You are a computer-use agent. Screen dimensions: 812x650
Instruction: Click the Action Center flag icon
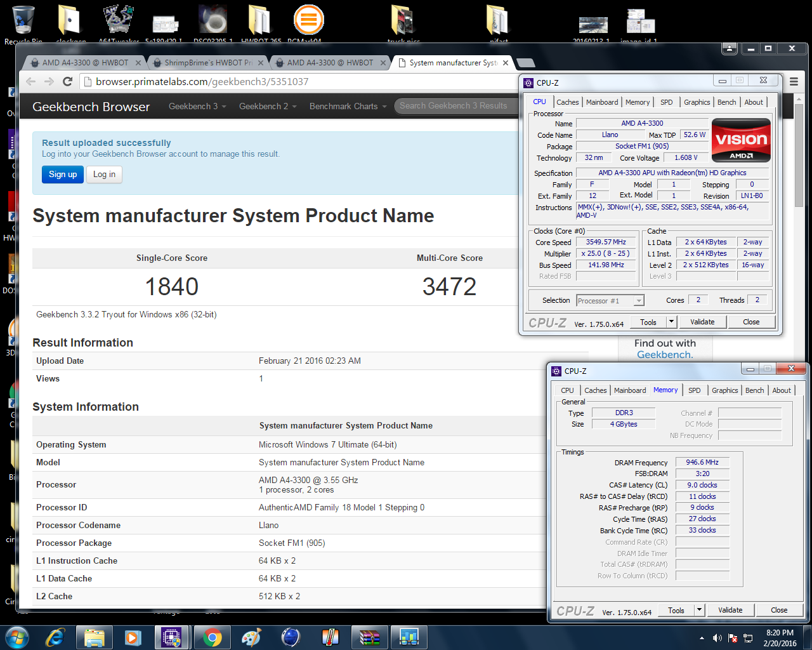click(733, 638)
